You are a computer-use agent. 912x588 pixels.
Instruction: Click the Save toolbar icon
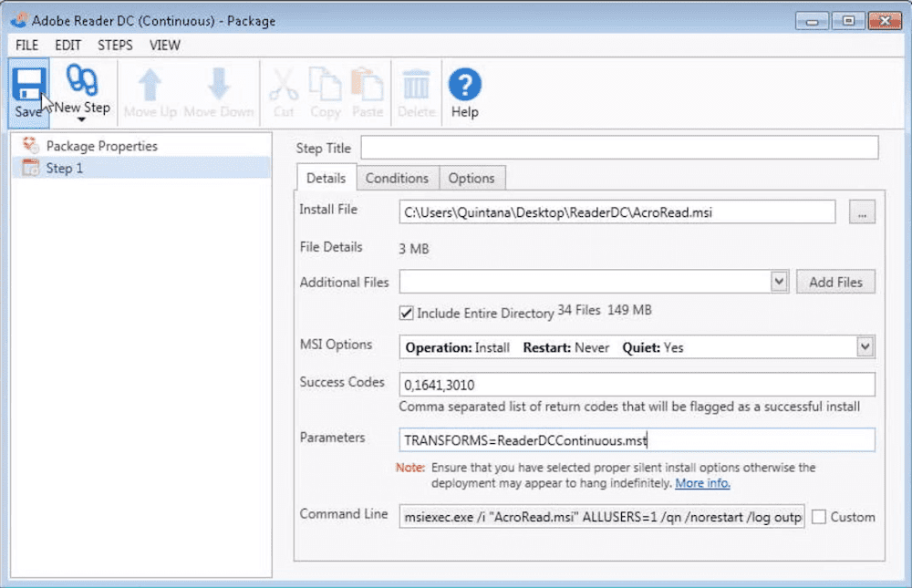pyautogui.click(x=28, y=85)
